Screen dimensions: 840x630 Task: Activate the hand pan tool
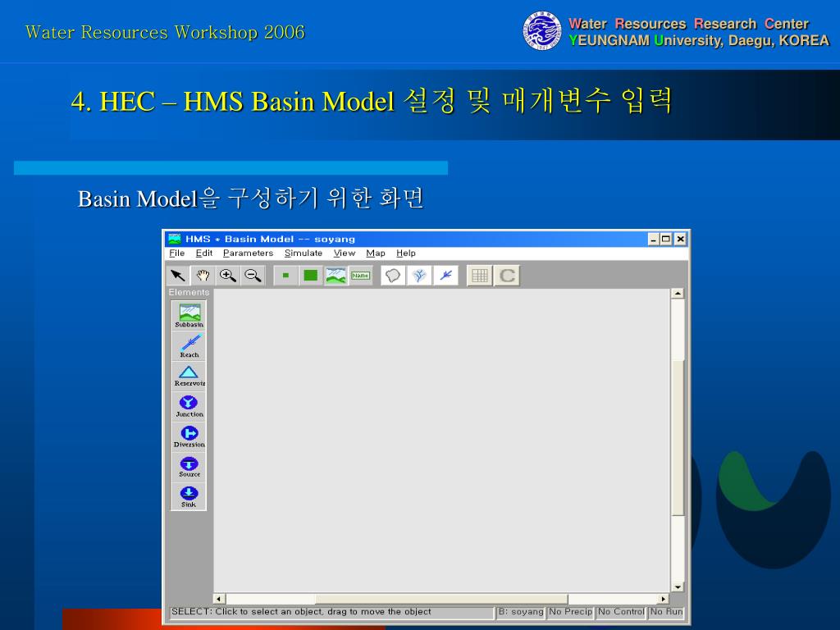coord(203,276)
